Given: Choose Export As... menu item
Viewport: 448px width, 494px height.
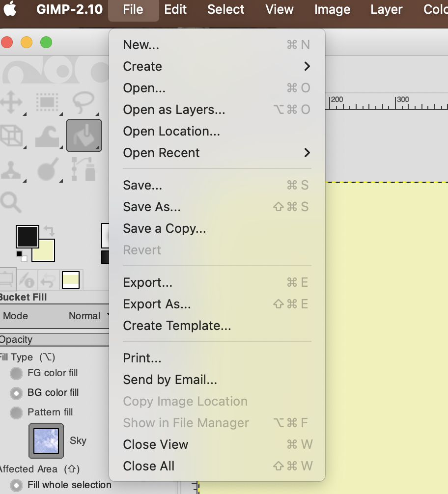Looking at the screenshot, I should [217, 304].
